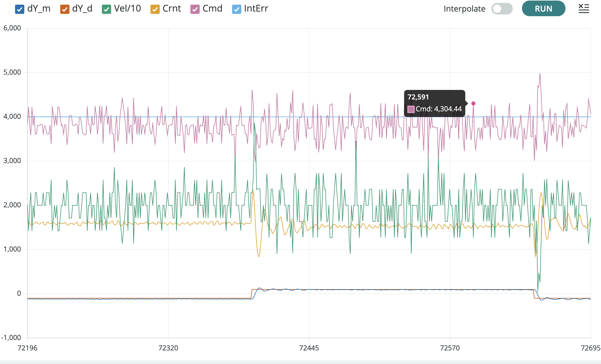Hide the Vel/10 series via its checkbox
Screen dimensions: 601x364
[x=106, y=9]
